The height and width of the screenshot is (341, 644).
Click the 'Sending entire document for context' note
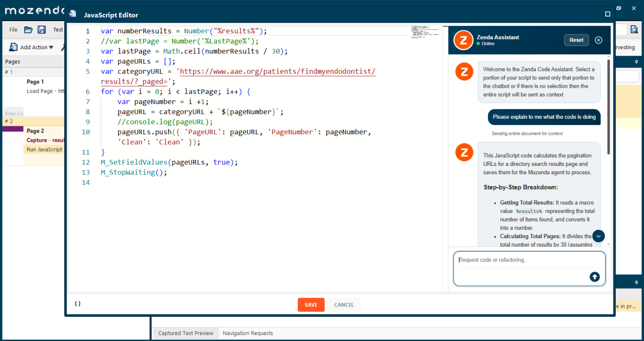[527, 134]
